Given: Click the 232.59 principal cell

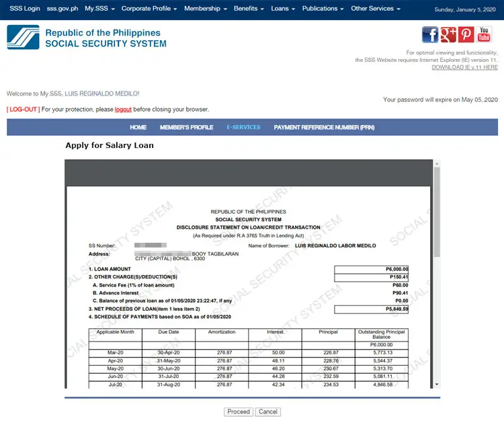Looking at the screenshot, I should click(329, 377).
